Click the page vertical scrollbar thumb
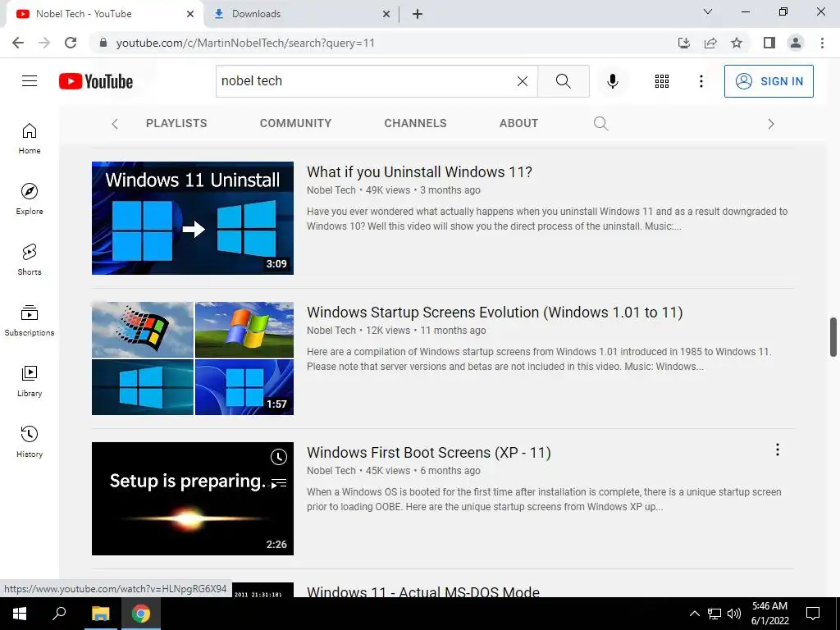Image resolution: width=840 pixels, height=630 pixels. (833, 336)
